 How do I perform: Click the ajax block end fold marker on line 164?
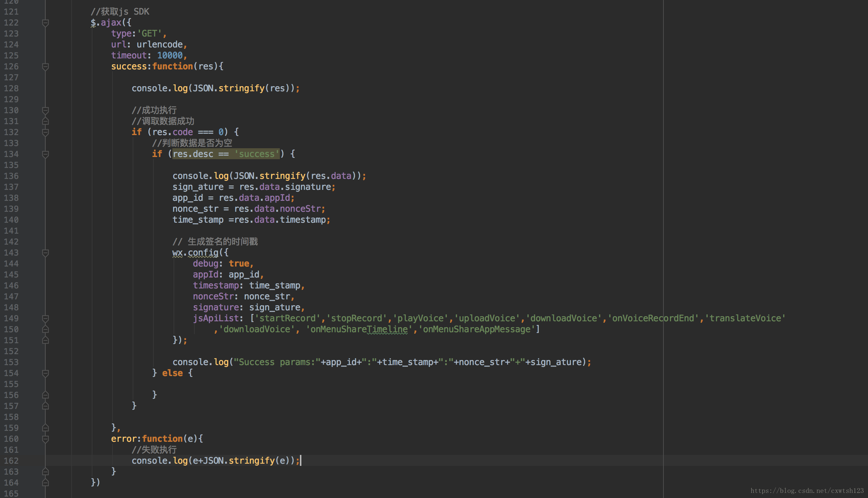point(45,482)
